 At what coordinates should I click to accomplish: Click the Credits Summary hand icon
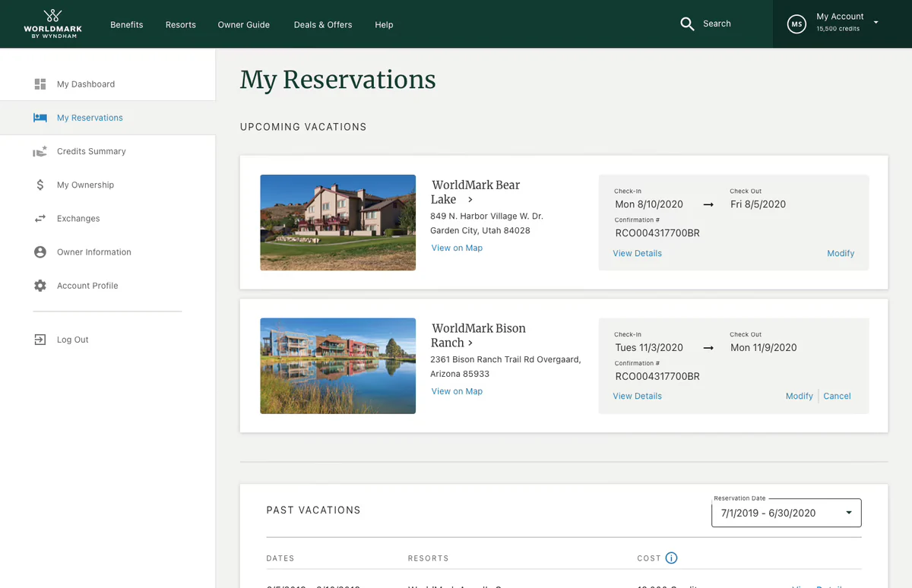(x=40, y=151)
